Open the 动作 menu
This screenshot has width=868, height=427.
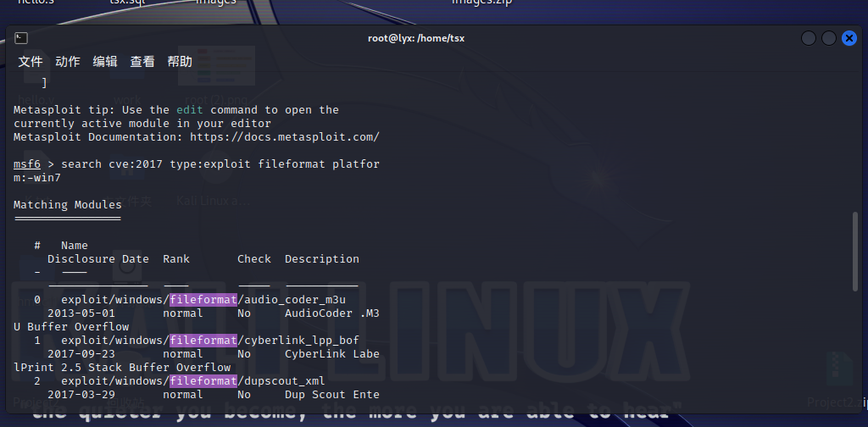pyautogui.click(x=68, y=61)
